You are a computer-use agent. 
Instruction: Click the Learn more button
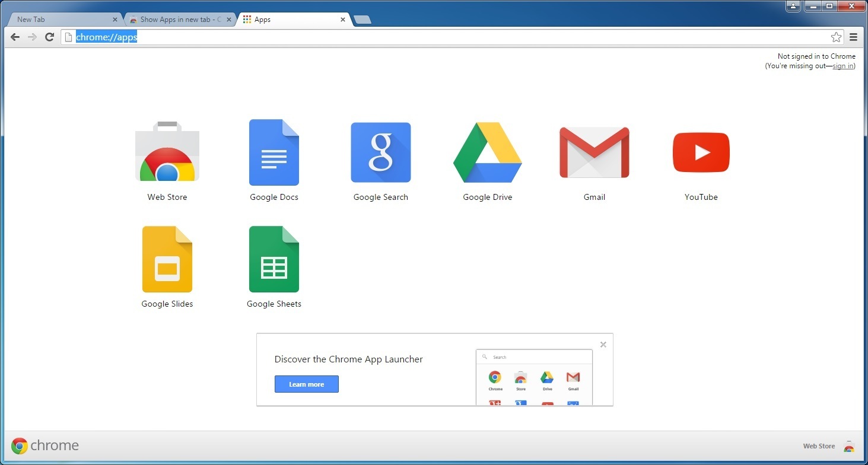pos(307,384)
